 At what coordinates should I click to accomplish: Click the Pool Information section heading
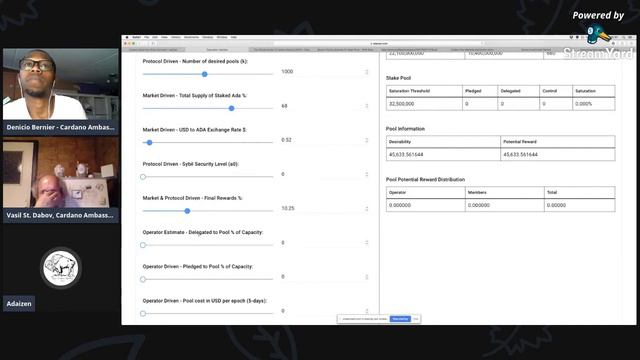coord(405,129)
